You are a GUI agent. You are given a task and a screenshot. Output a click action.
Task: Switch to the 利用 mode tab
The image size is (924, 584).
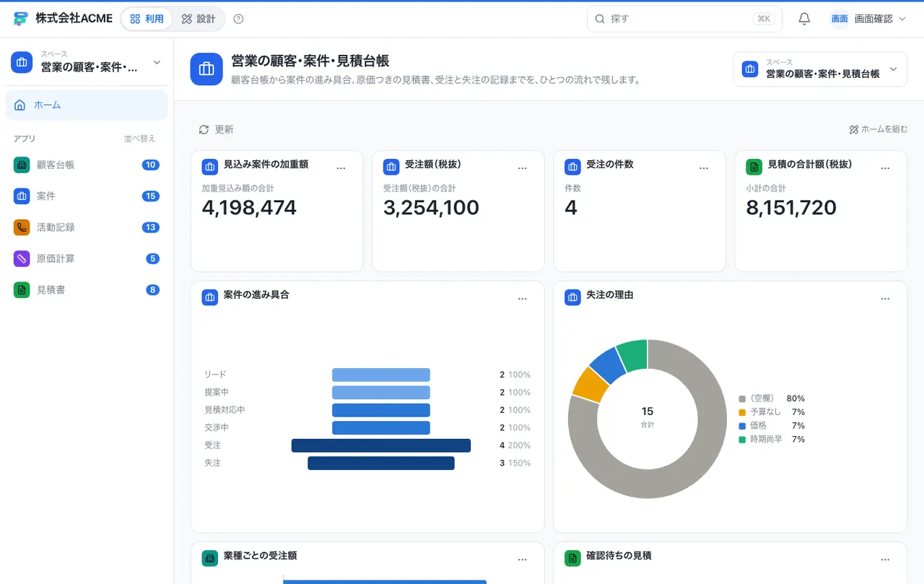pyautogui.click(x=147, y=19)
